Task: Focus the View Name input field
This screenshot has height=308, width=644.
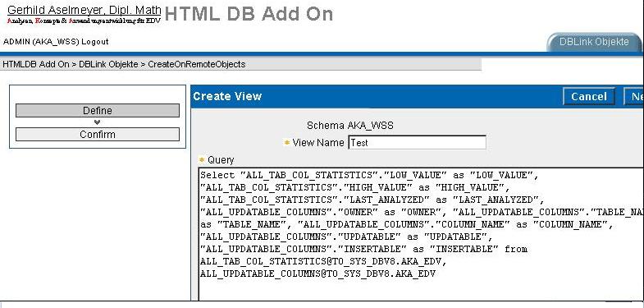Action: tap(418, 143)
